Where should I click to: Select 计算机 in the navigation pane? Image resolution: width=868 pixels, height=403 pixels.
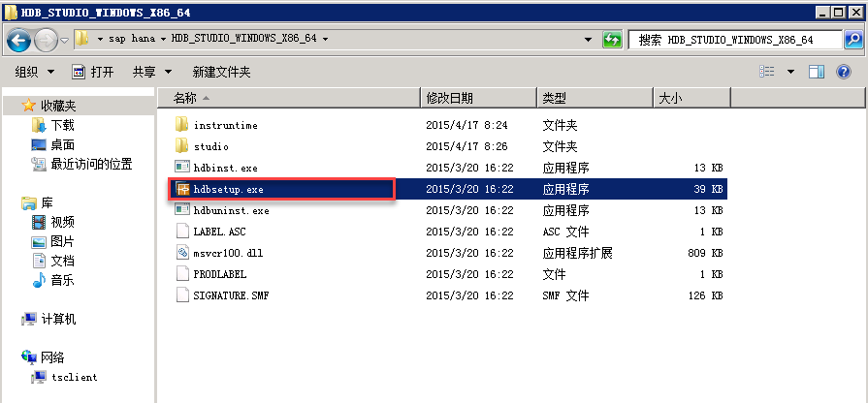(x=59, y=319)
